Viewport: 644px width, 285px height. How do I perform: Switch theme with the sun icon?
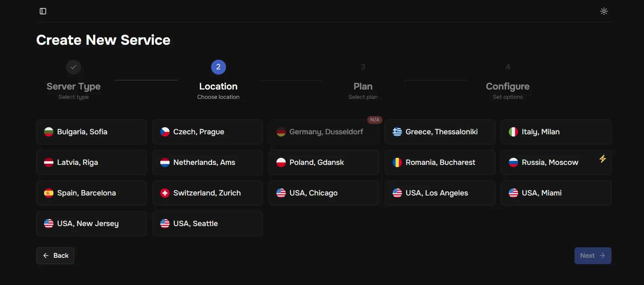tap(604, 11)
